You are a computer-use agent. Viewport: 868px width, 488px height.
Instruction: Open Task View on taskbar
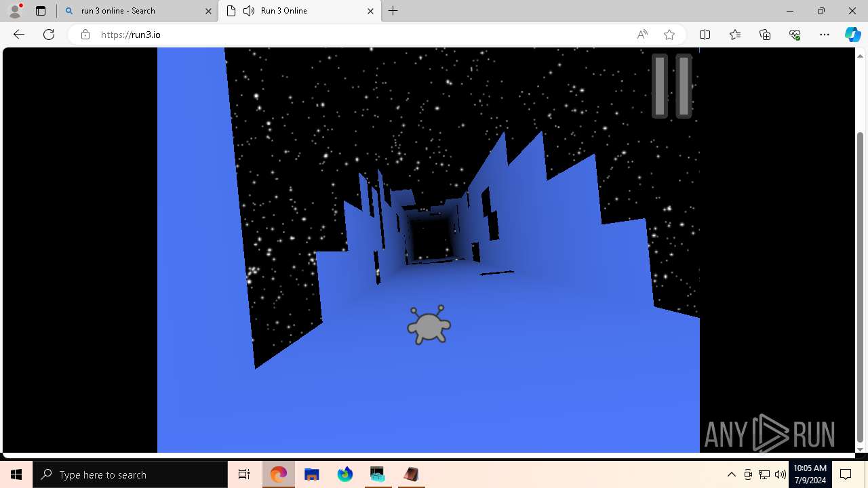point(244,474)
